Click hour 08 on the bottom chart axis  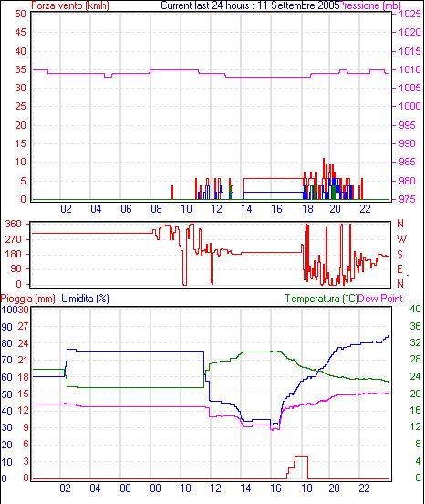click(155, 488)
